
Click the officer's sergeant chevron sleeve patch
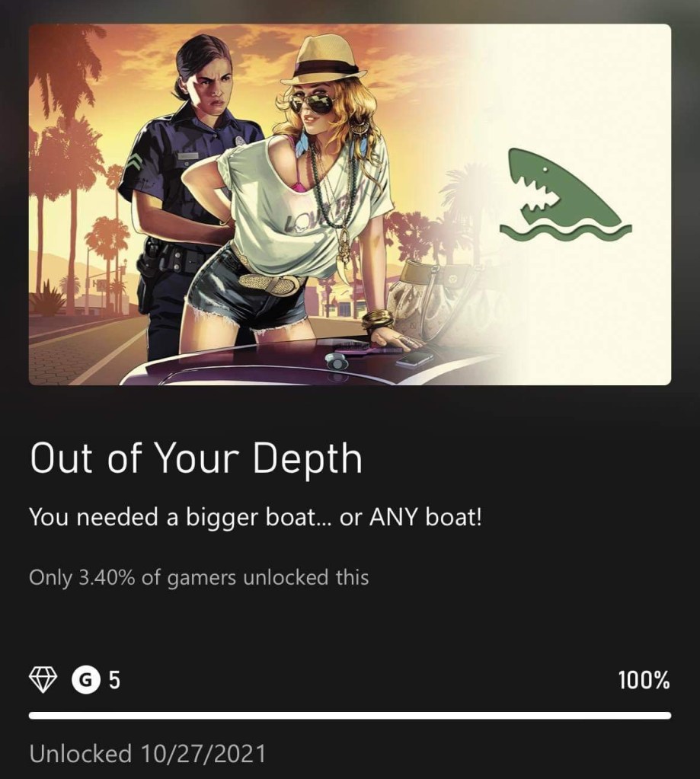click(x=135, y=162)
